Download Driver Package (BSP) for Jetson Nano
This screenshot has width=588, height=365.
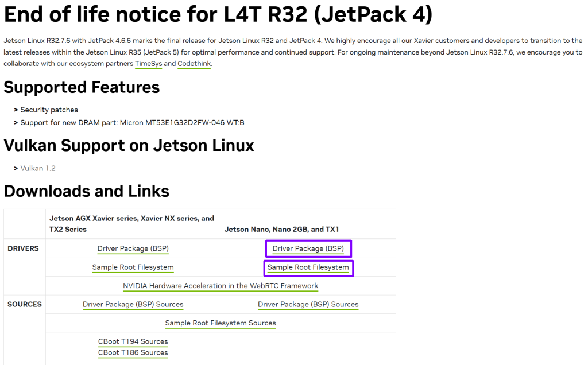308,248
